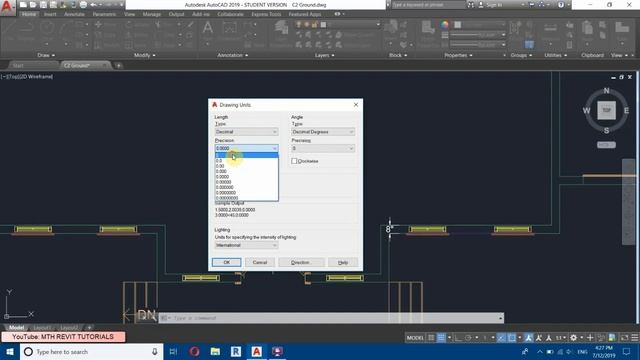Open the WCS dropdown below the ViewCube
This screenshot has height=360, width=640.
(606, 145)
